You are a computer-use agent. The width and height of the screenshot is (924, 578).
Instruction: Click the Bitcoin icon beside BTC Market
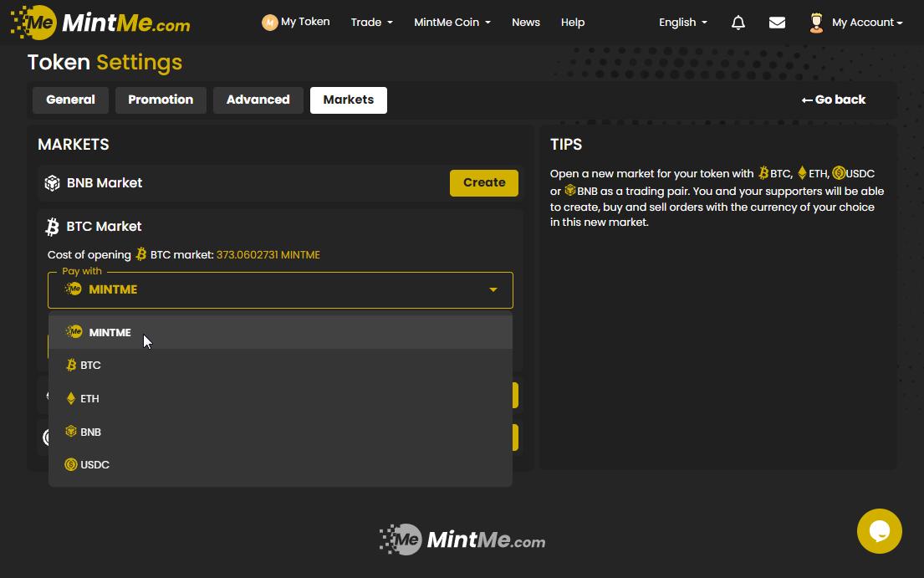52,227
